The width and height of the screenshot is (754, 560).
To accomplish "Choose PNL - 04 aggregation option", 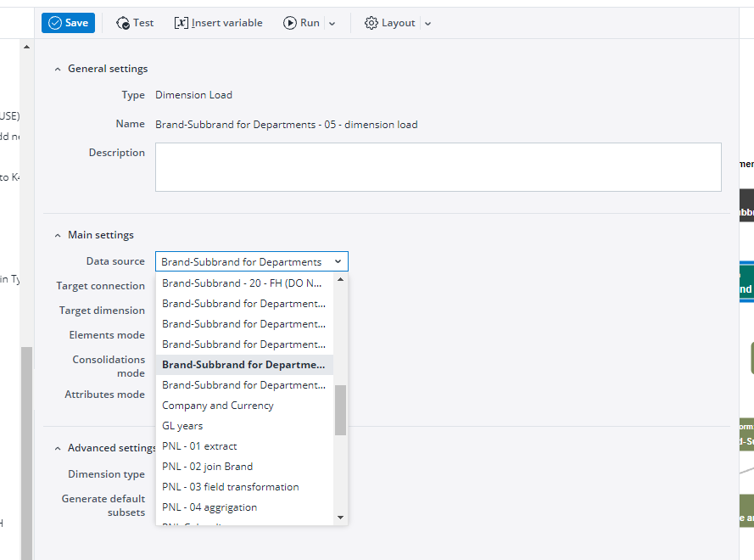I will 209,507.
